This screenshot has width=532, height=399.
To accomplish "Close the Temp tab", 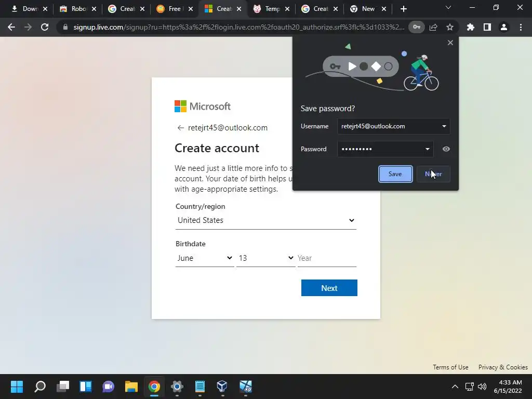I will (x=287, y=9).
